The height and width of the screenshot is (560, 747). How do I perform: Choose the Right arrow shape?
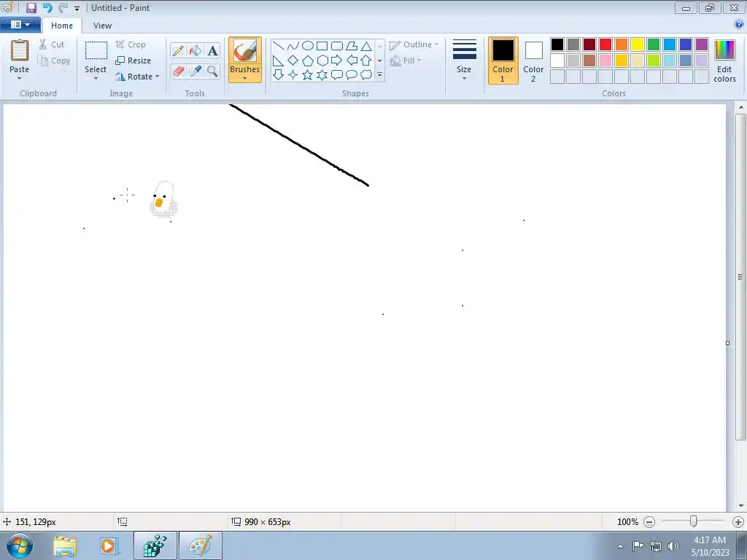point(337,61)
